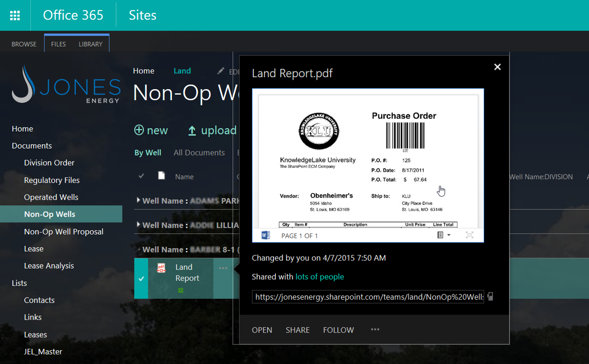Viewport: 589px width, 364px height.
Task: Open the Office 365 app launcher grid
Action: point(15,15)
